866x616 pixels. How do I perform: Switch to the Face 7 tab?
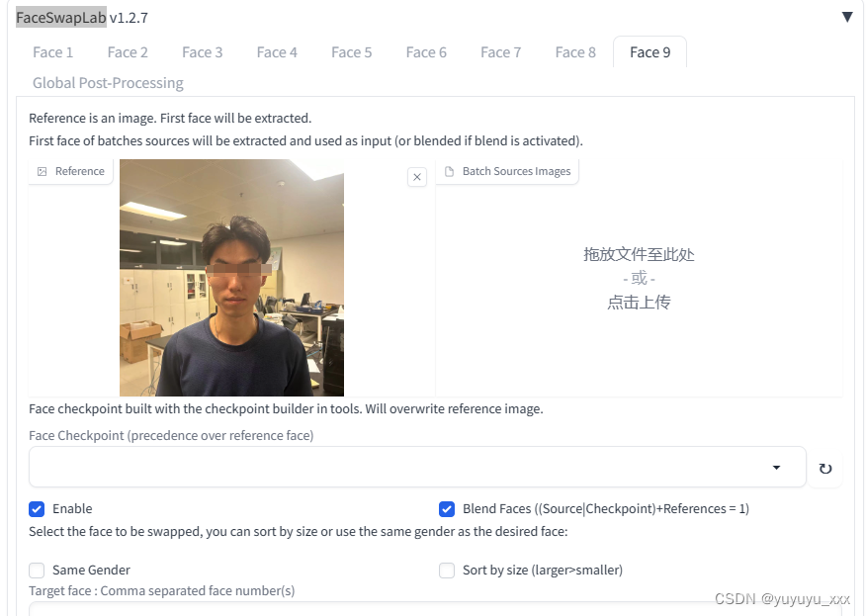point(500,52)
